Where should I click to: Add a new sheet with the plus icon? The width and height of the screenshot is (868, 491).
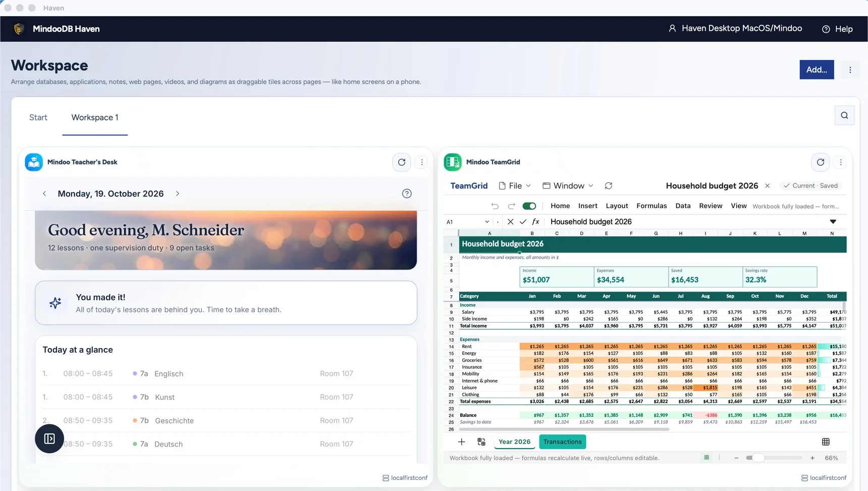pyautogui.click(x=461, y=442)
